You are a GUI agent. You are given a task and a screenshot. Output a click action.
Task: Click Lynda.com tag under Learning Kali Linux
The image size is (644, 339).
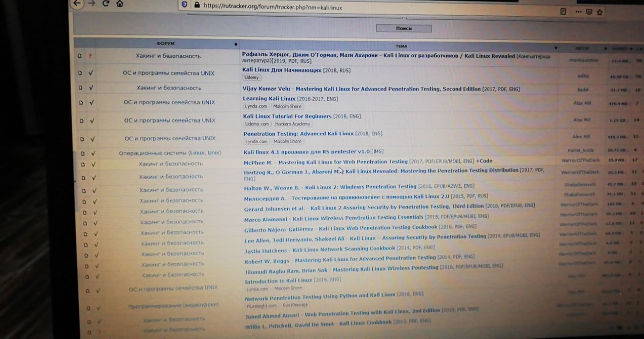point(256,106)
